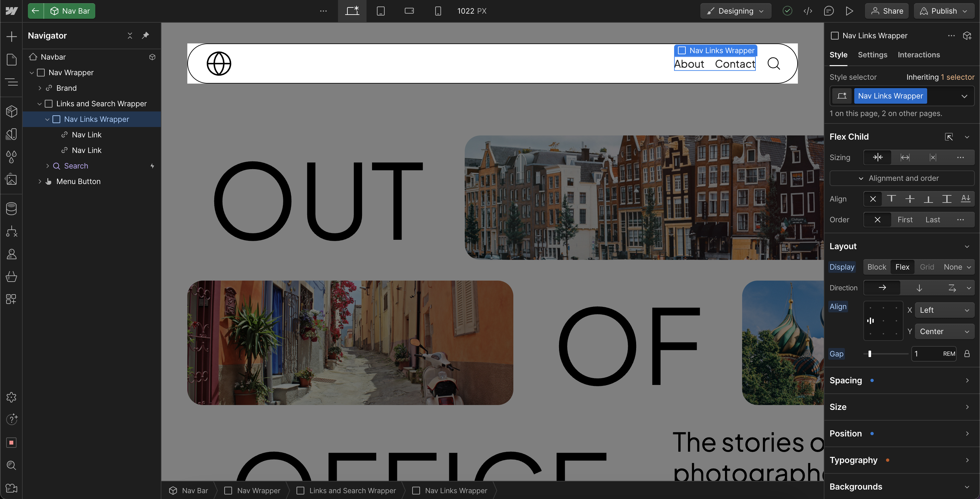Screen dimensions: 980x499
Task: Switch to the Style tab
Action: 838,55
